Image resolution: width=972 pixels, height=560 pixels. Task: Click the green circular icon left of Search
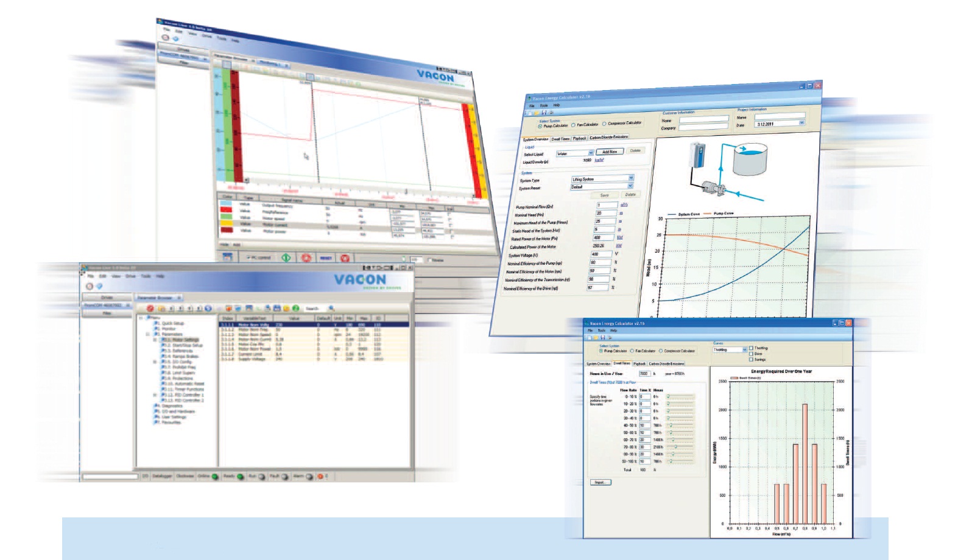pyautogui.click(x=295, y=309)
